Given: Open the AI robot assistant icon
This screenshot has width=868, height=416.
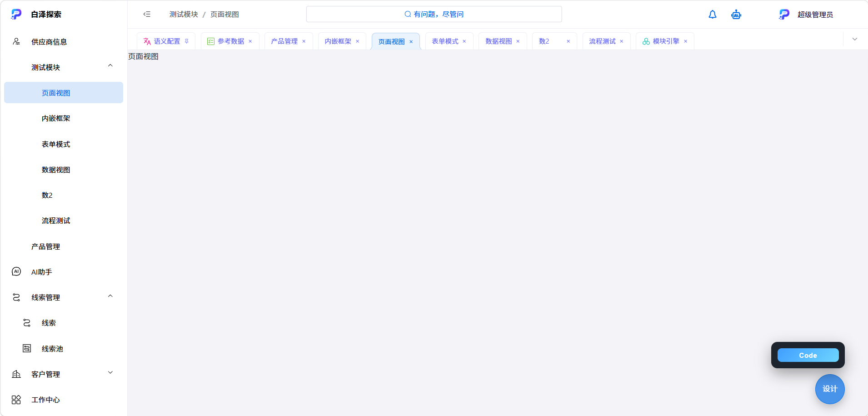Looking at the screenshot, I should click(x=736, y=15).
